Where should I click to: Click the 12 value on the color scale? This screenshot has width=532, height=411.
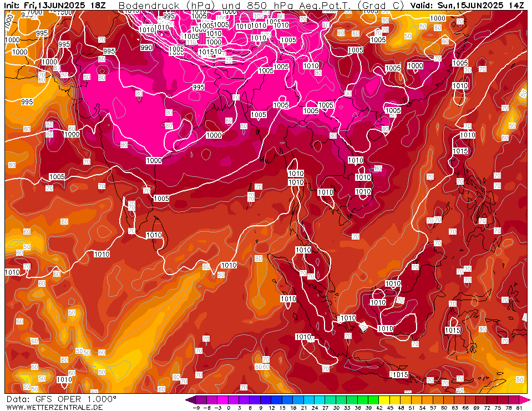click(271, 408)
